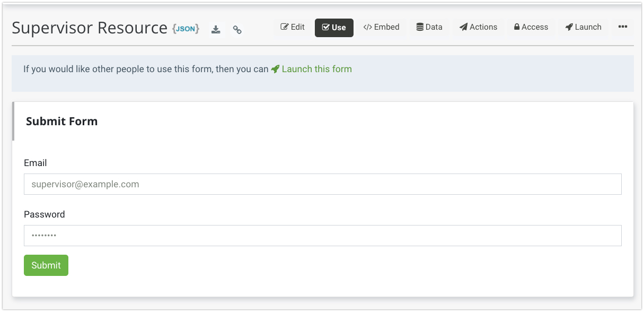Follow the green 'Launch this form' link
Image resolution: width=644 pixels, height=312 pixels.
click(316, 69)
